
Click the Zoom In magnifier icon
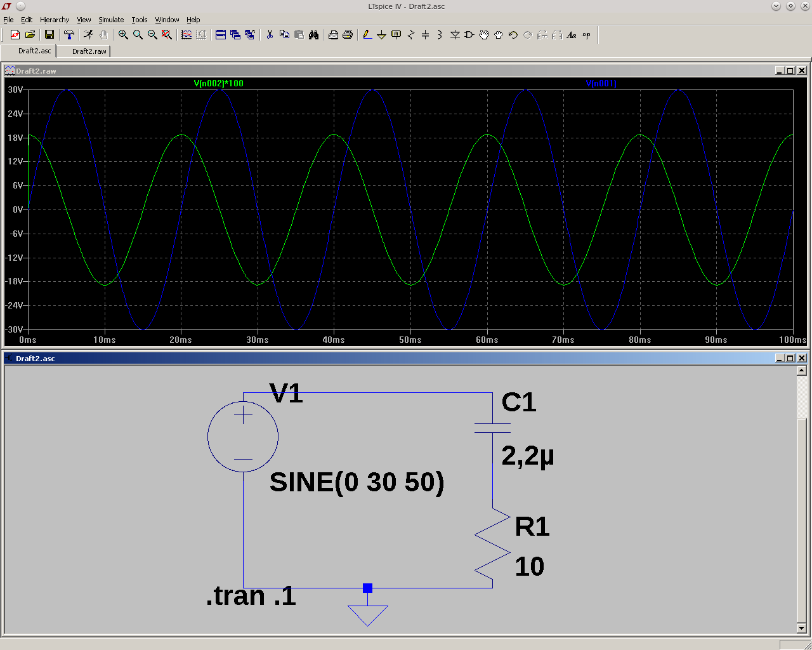[x=123, y=35]
